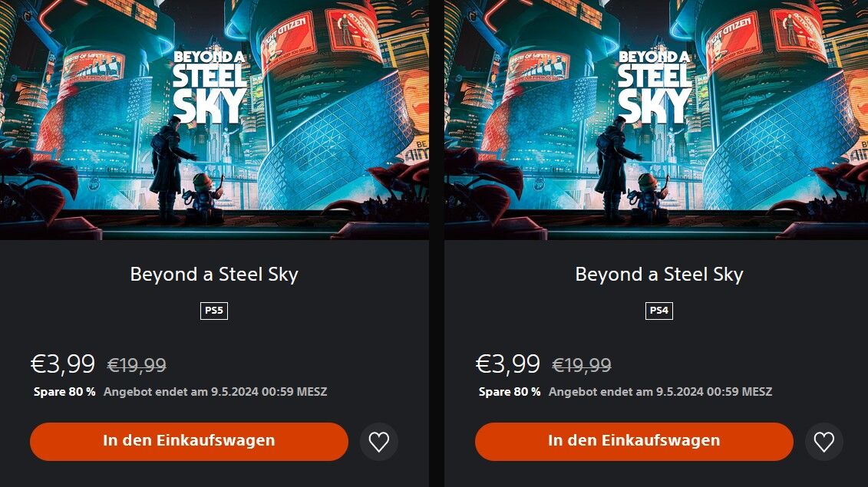Click the Spare 80 % label on PS5 card

[x=64, y=392]
